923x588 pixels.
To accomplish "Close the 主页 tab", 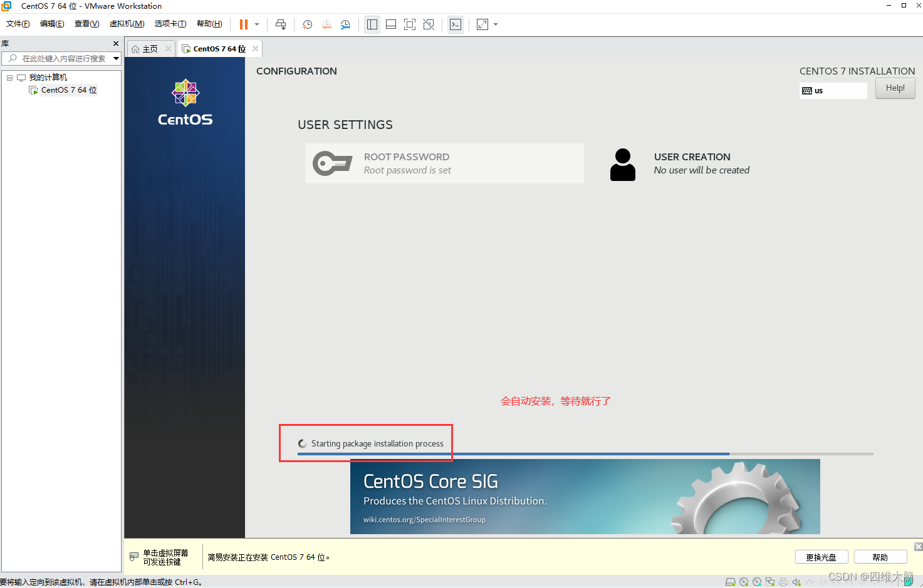I will 168,49.
